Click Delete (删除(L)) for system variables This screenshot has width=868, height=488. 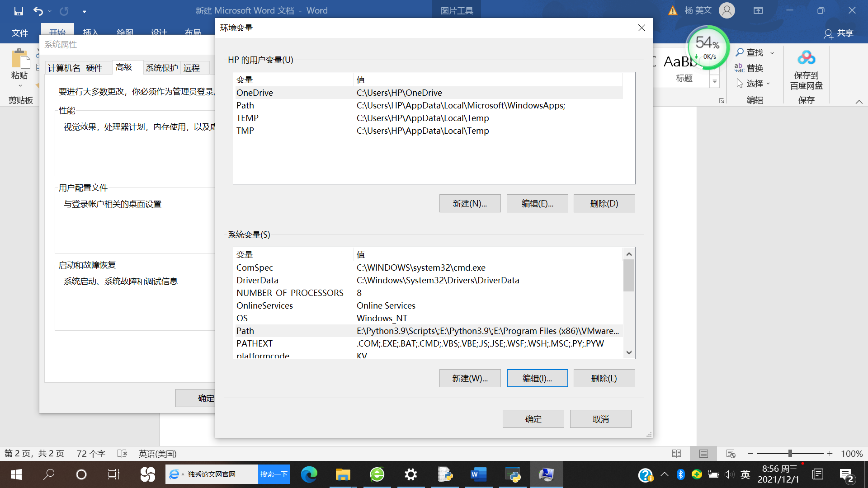604,378
